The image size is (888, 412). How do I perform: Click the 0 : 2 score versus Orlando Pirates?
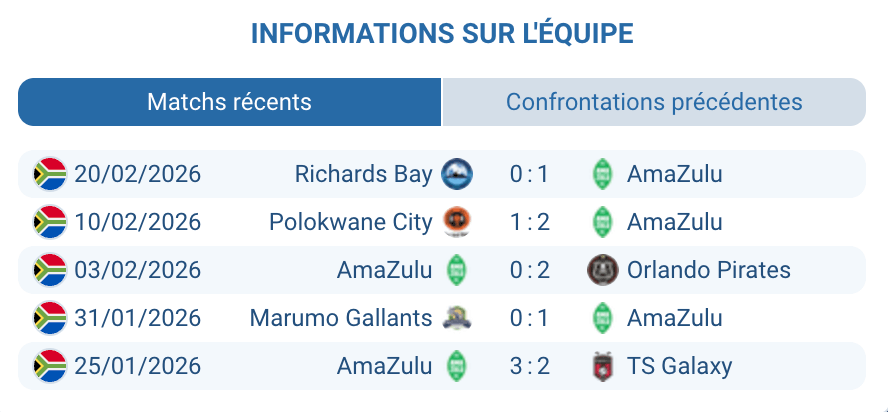tap(529, 270)
